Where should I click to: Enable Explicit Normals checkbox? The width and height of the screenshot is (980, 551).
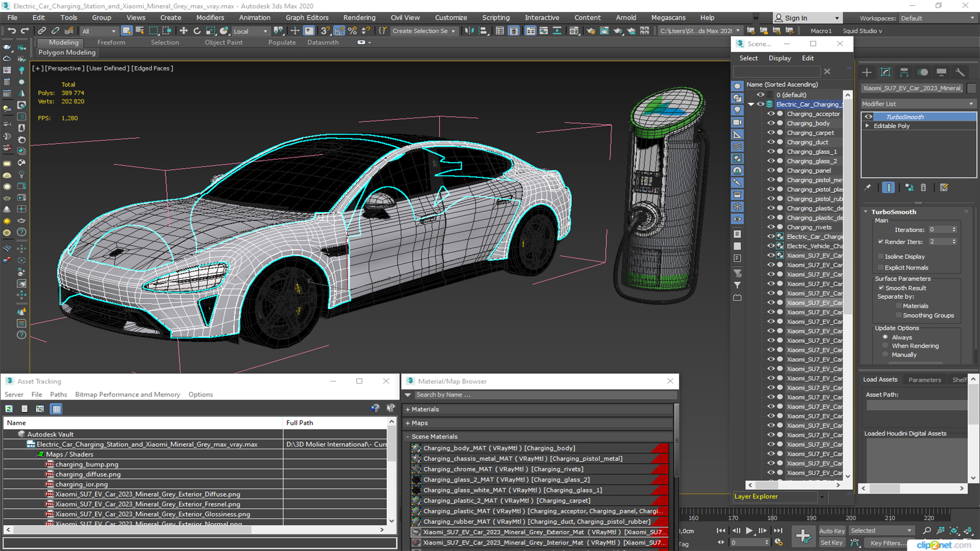coord(880,267)
